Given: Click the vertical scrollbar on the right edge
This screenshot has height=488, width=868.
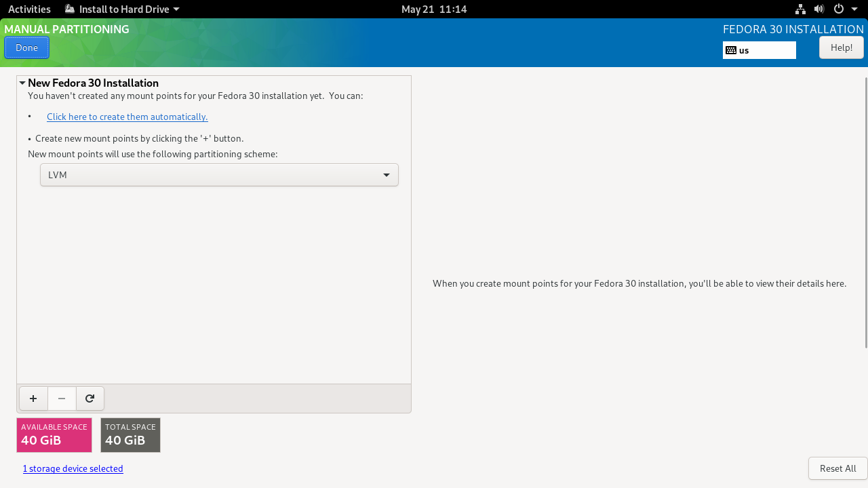Looking at the screenshot, I should (x=865, y=212).
